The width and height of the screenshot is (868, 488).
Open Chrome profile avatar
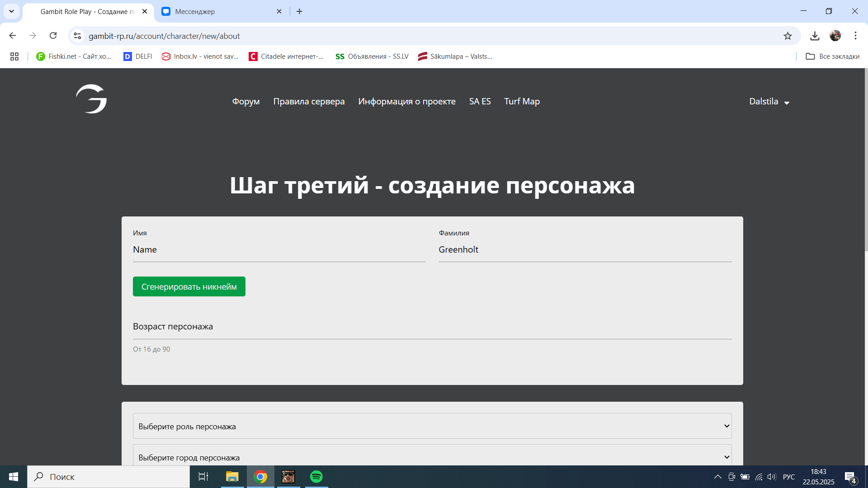[x=835, y=36]
